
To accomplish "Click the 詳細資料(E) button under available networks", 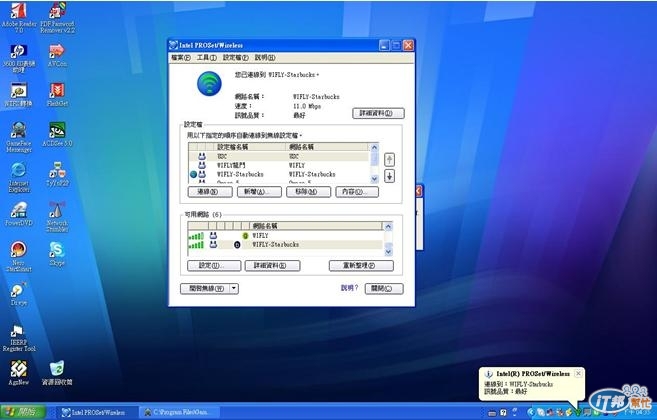I will pyautogui.click(x=272, y=265).
